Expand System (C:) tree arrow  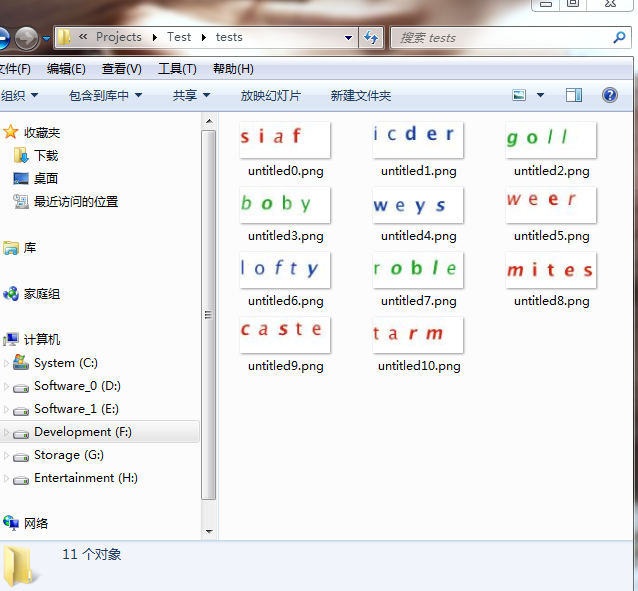[6, 363]
